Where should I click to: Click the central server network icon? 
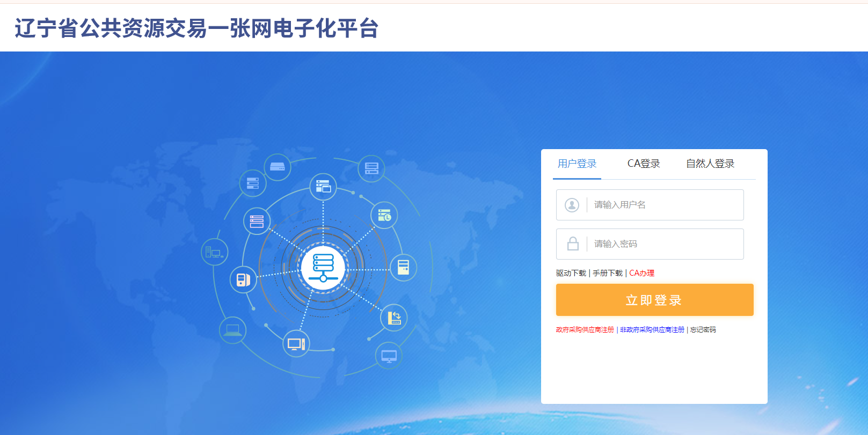tap(323, 267)
